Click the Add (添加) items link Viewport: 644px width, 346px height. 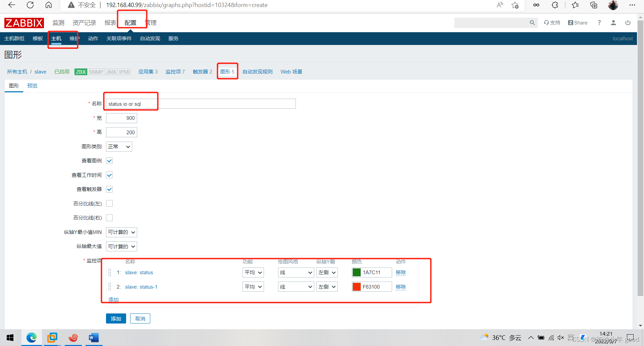[x=113, y=299]
